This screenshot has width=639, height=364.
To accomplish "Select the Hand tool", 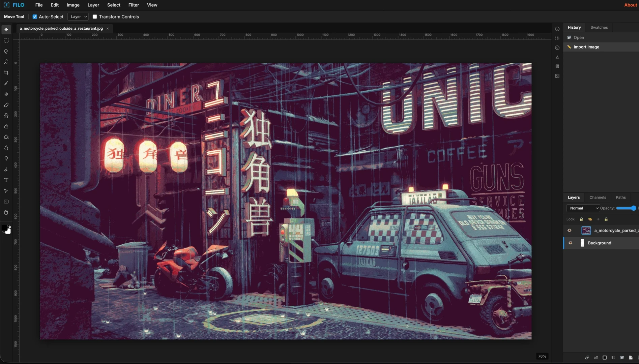I will [6, 213].
